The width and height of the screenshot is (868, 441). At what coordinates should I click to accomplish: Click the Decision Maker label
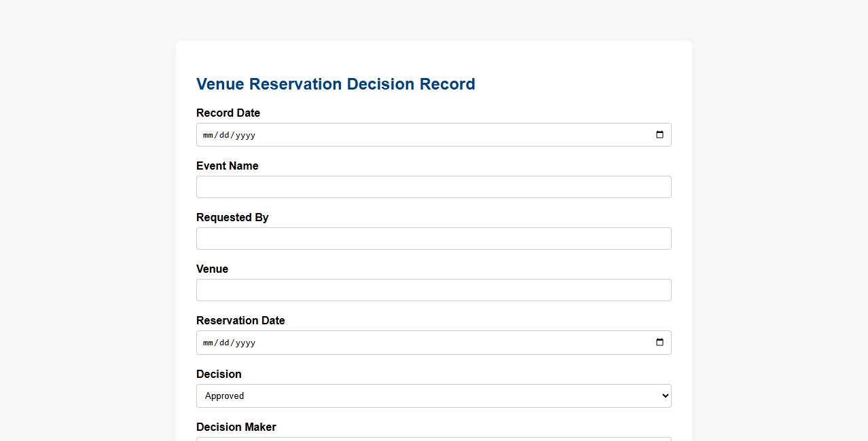236,427
